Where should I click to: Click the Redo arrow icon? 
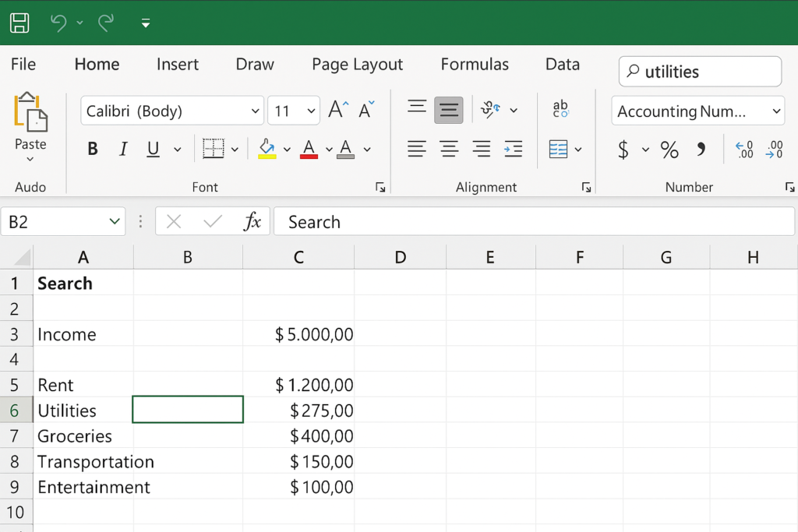pyautogui.click(x=106, y=23)
